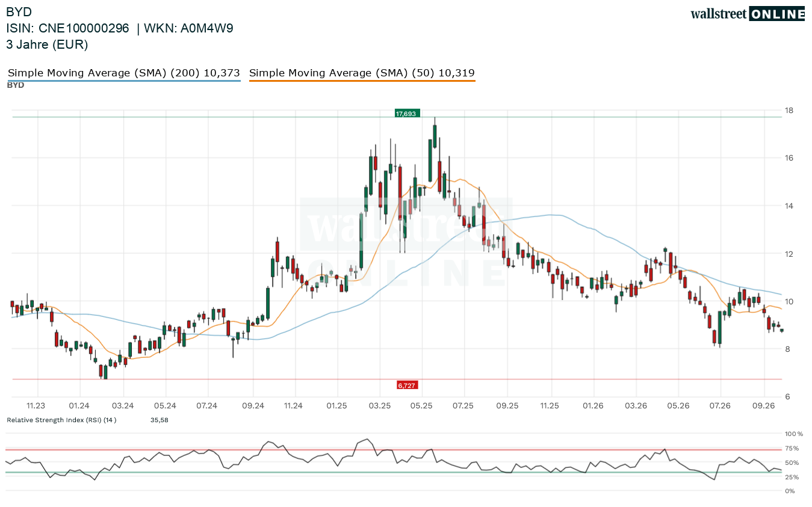Click the 16 price axis label

coord(789,158)
